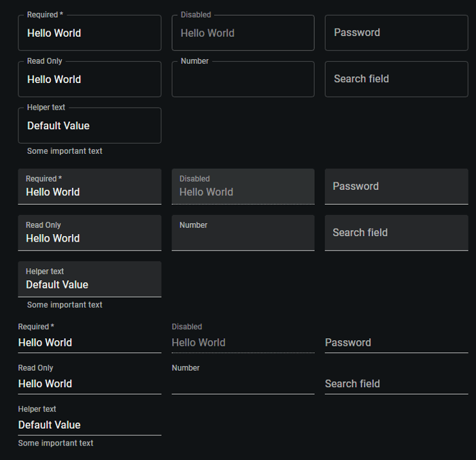Click the outlined Disabled Hello World field
Viewport: 476px width, 460px height.
pos(243,33)
